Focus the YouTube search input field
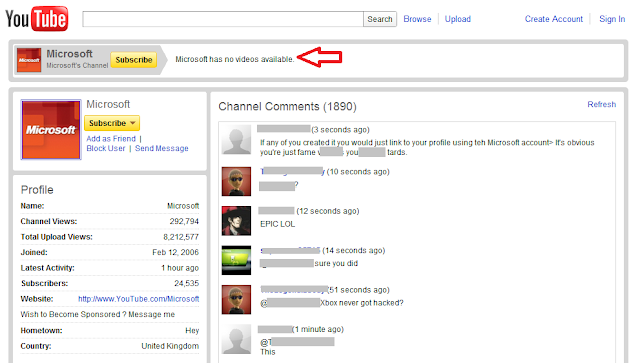The image size is (640, 363). pos(223,19)
